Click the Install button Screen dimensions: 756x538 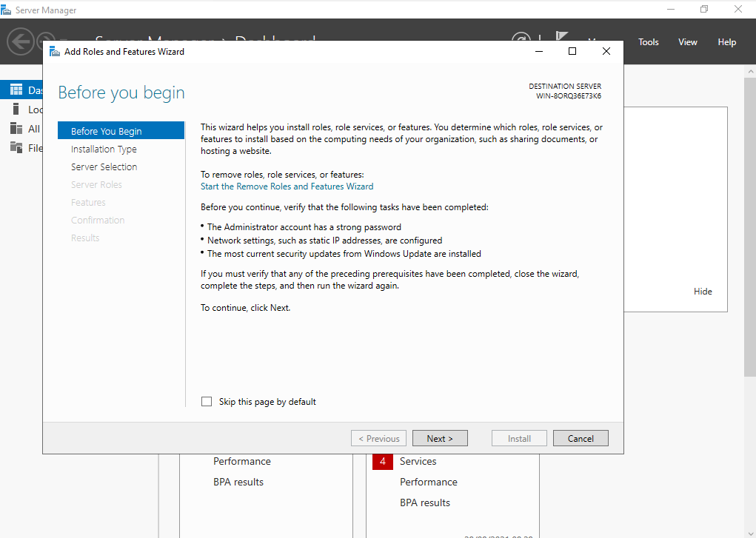point(519,438)
